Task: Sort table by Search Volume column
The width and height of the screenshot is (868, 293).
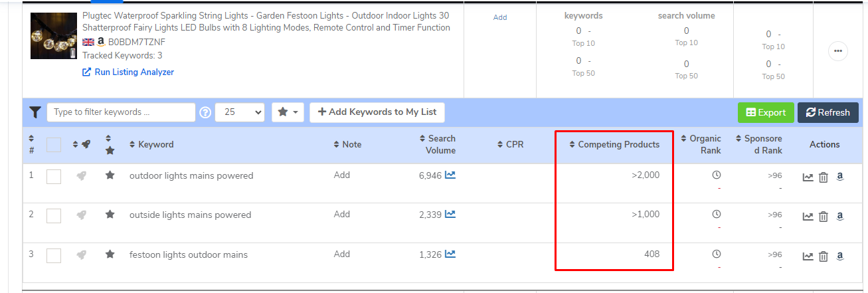Action: (438, 144)
